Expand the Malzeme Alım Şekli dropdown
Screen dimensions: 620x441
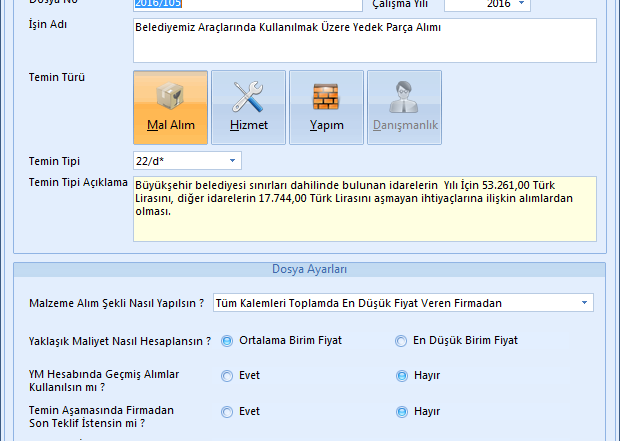point(583,303)
